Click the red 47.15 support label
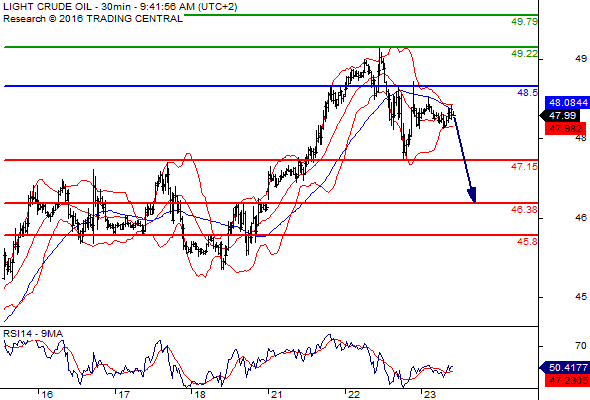The image size is (590, 400). click(x=525, y=166)
